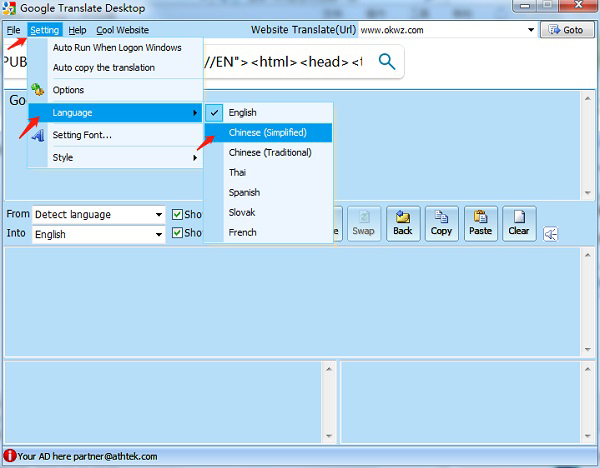Open the From language dropdown
This screenshot has width=600, height=468.
158,214
